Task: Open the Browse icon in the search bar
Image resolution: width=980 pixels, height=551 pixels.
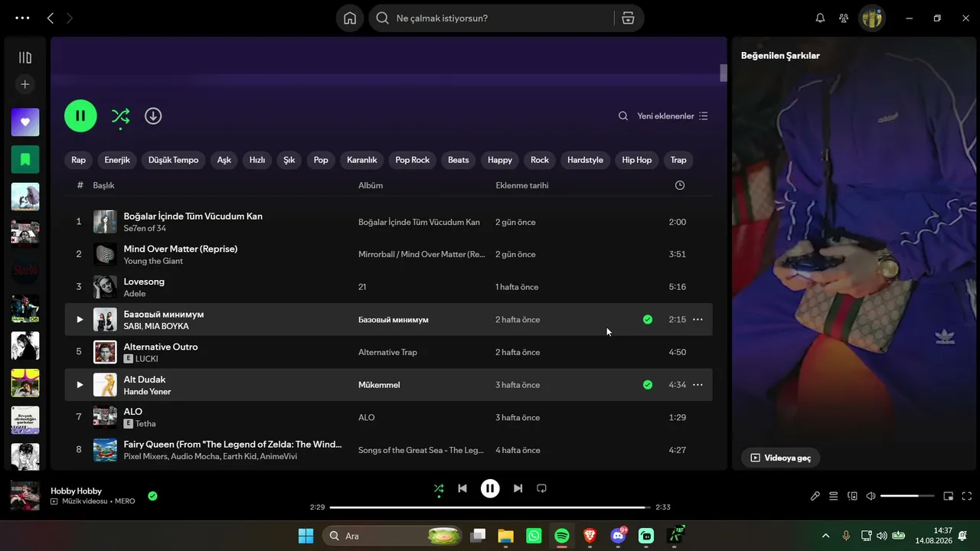Action: 628,18
